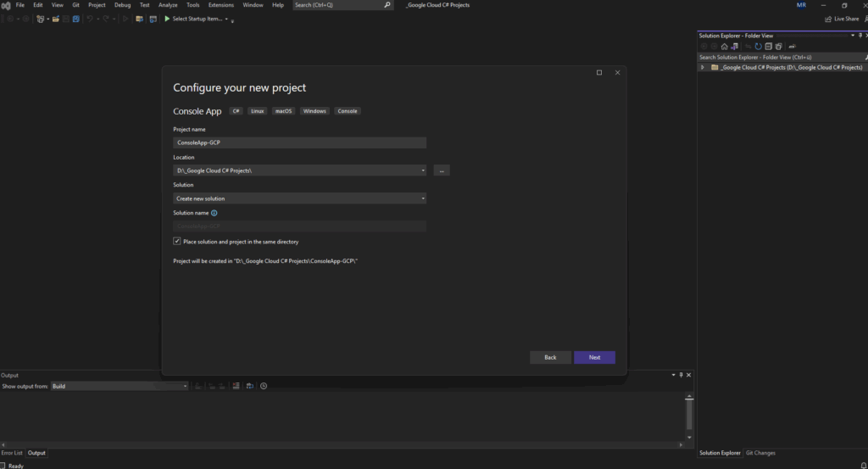Click the Back button
868x469 pixels.
pyautogui.click(x=550, y=357)
